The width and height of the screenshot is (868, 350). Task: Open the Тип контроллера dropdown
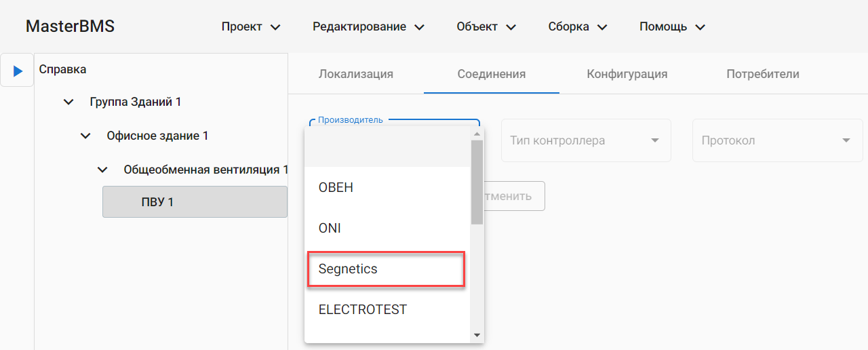click(586, 141)
